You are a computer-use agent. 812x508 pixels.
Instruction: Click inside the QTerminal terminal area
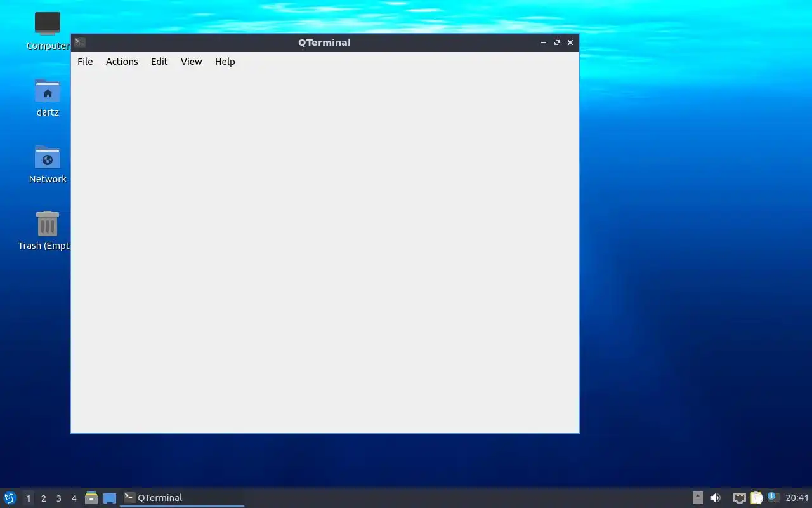325,251
